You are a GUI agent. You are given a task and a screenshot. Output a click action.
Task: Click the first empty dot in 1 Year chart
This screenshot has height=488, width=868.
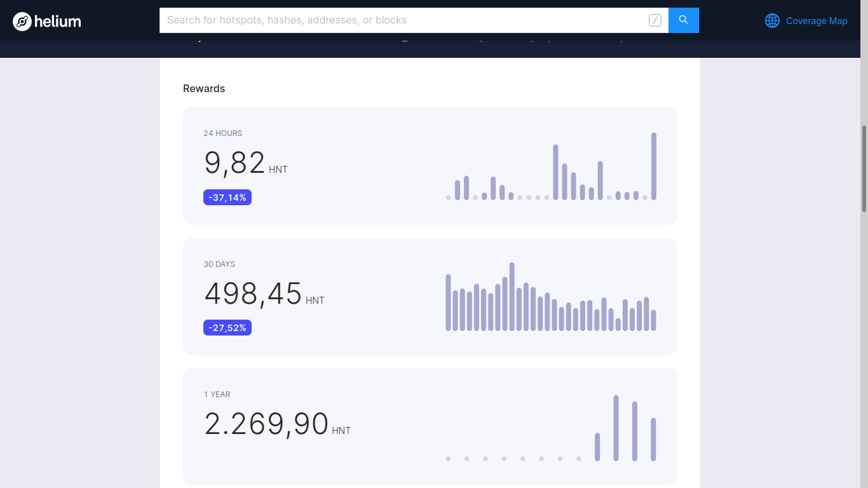pyautogui.click(x=448, y=458)
